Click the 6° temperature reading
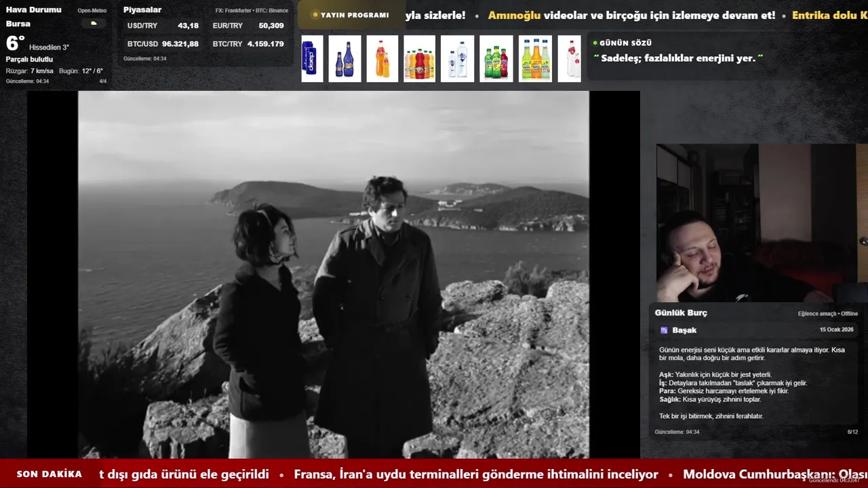This screenshot has width=868, height=488. pos(15,43)
